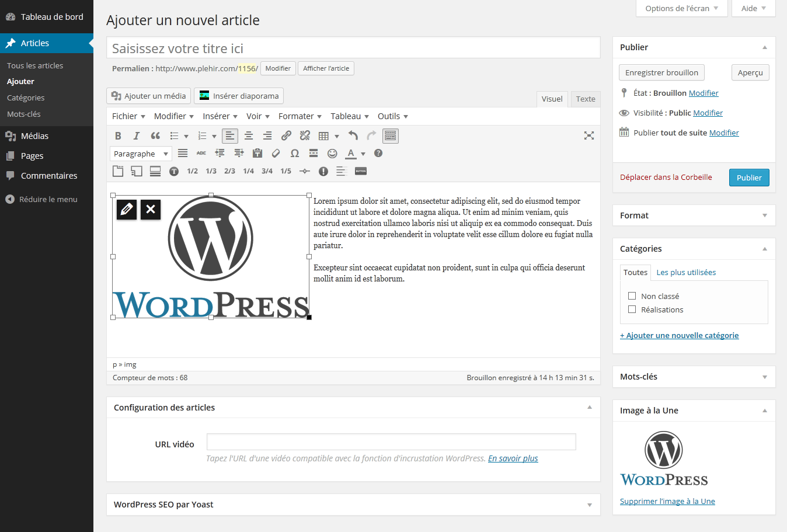
Task: Insert a special character (Omega)
Action: [295, 153]
